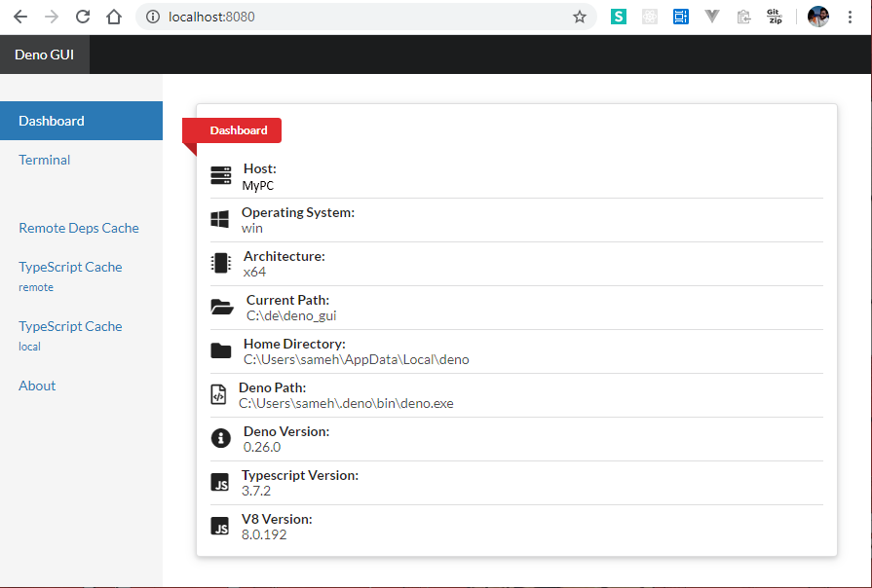Go to the browser home page icon

coord(114,17)
